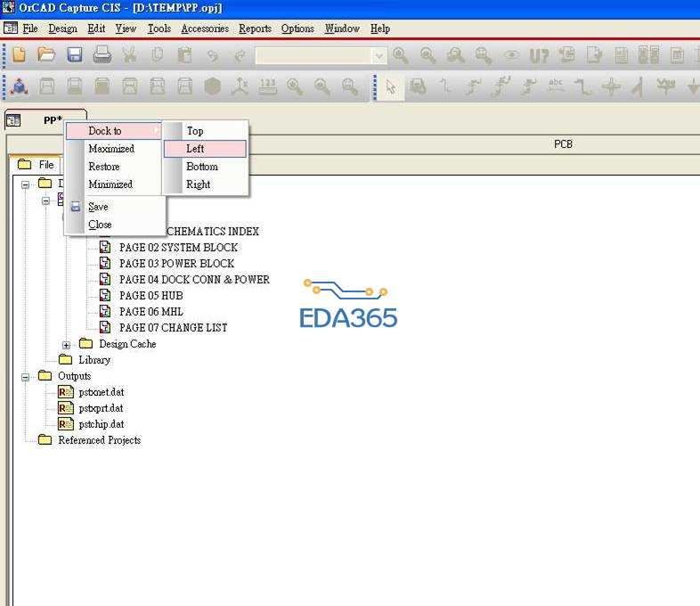Viewport: 700px width, 606px height.
Task: Open the Accessories menu
Action: pyautogui.click(x=205, y=29)
